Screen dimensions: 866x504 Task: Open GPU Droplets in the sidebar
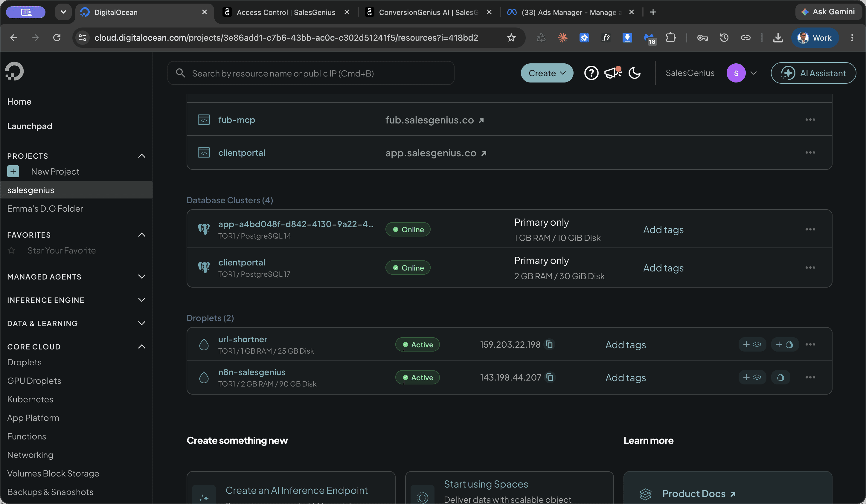click(x=34, y=381)
